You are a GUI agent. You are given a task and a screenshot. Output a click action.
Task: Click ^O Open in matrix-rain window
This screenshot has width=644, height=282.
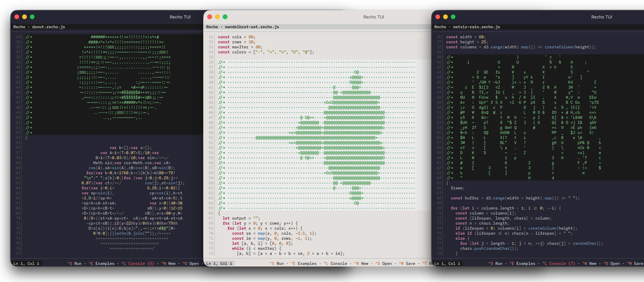pos(612,263)
